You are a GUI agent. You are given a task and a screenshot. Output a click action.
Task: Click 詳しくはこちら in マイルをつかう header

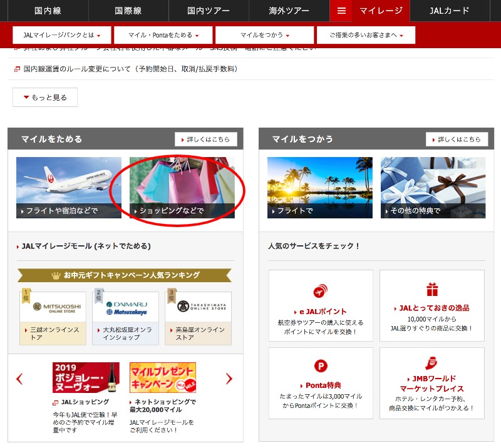457,140
